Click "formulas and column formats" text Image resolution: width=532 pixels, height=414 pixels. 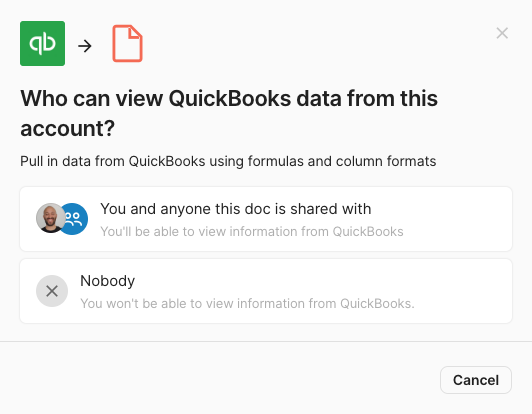342,161
